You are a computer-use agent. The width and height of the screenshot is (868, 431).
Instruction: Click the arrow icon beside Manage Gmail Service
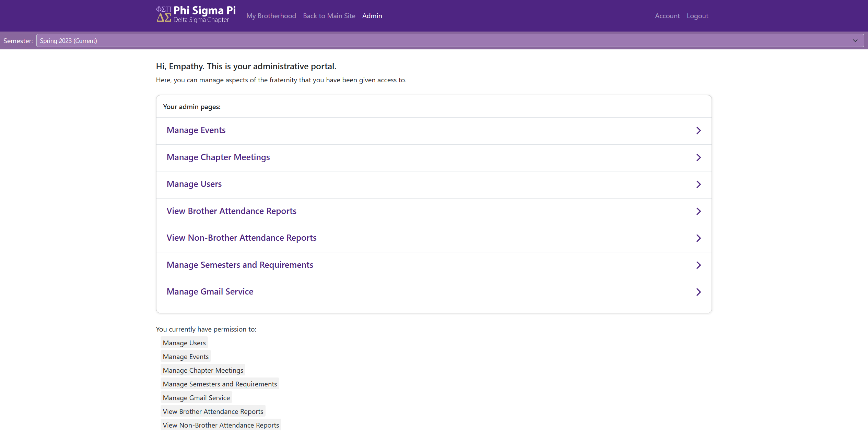[699, 292]
